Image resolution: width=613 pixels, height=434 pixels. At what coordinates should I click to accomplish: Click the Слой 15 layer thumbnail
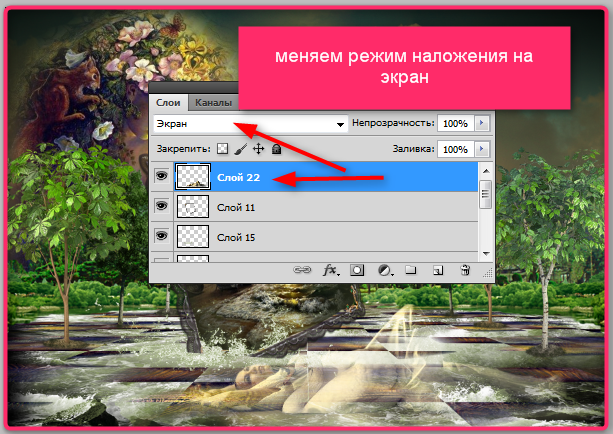click(x=193, y=237)
